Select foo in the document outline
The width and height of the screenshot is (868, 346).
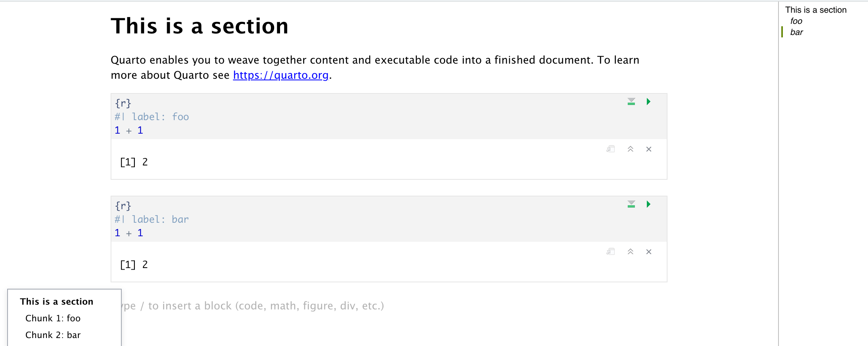tap(796, 21)
